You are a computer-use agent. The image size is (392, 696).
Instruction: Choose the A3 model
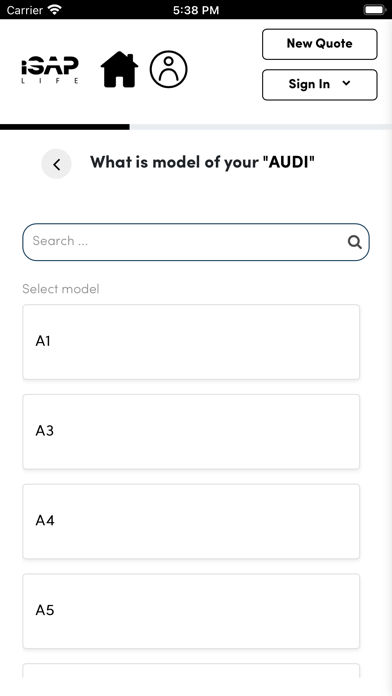(x=191, y=431)
